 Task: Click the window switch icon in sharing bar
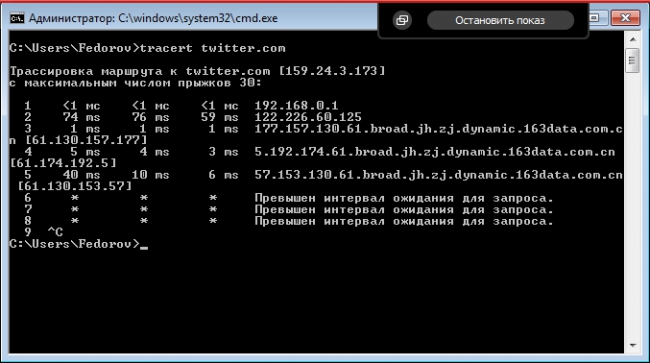tap(402, 20)
